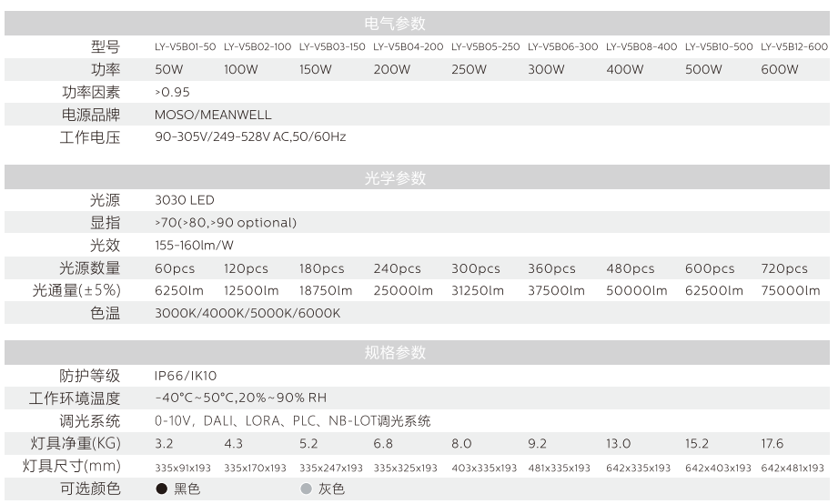838x504 pixels.
Task: Click the 75000lm luminous flux value
Action: click(x=790, y=291)
